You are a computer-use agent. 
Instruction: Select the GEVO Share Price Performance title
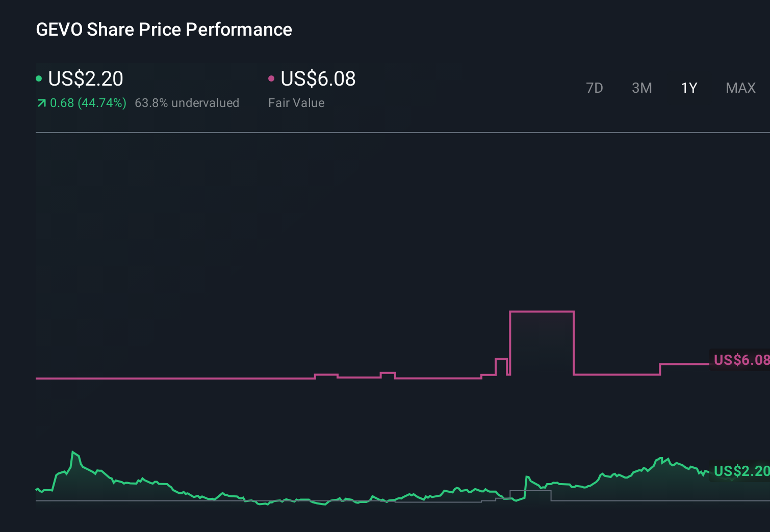[164, 29]
